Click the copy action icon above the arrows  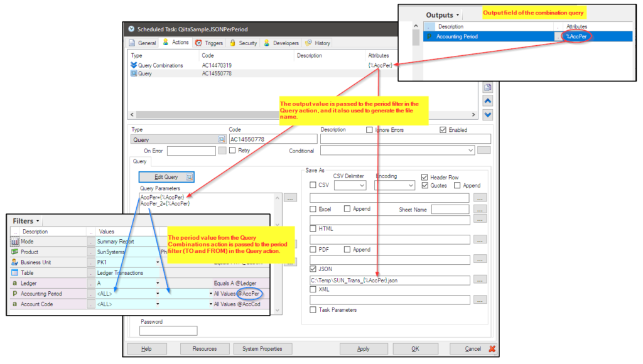click(487, 87)
